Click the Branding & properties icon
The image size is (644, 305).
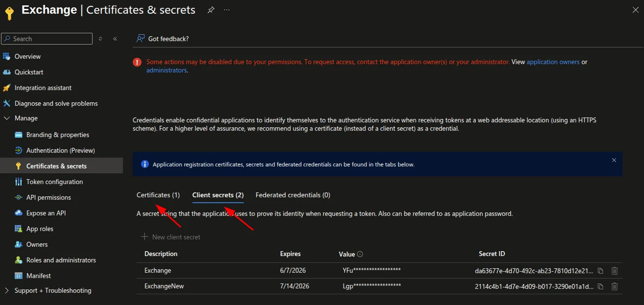[x=19, y=135]
